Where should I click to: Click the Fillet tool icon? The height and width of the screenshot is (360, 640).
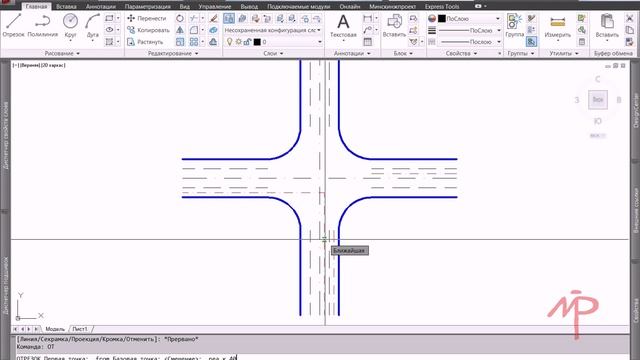pyautogui.click(x=194, y=30)
